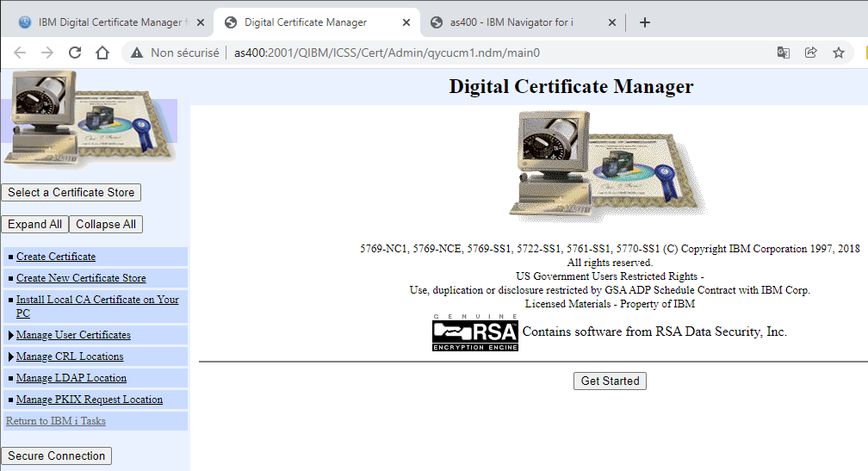
Task: Click the US Government Users Restricted Rights text
Action: coord(610,276)
